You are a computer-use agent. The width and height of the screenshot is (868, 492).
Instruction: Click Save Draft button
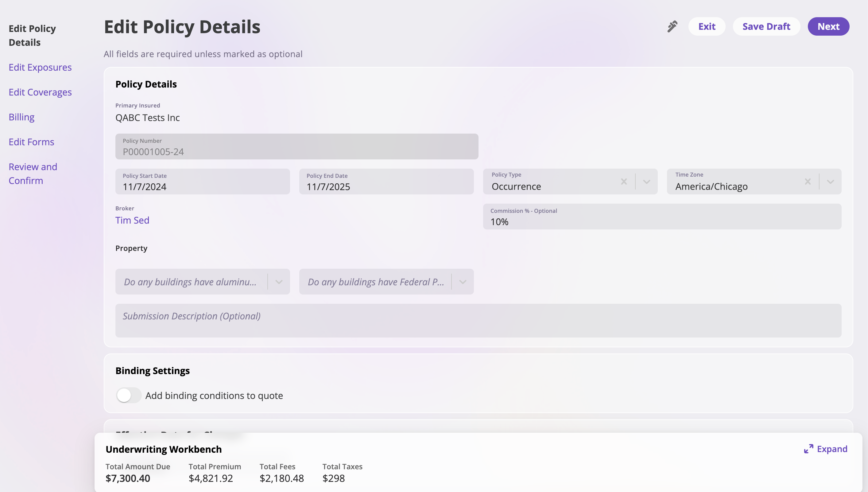pos(766,26)
